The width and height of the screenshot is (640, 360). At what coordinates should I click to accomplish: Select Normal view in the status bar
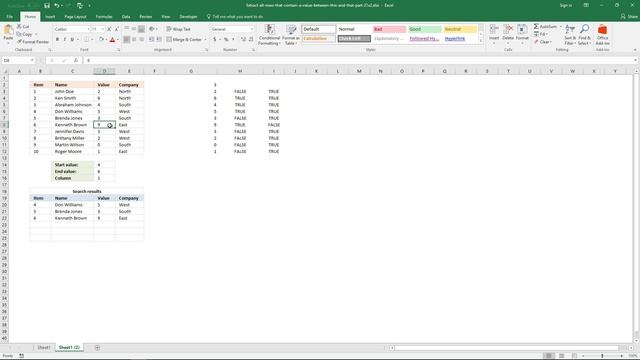tap(549, 356)
